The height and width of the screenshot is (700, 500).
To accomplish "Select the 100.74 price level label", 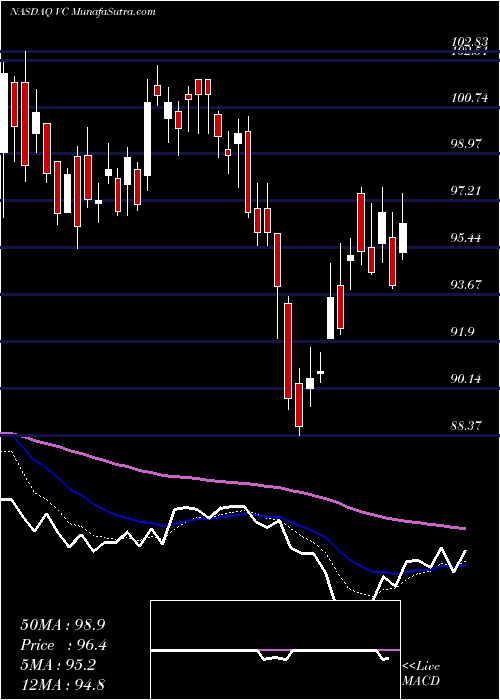I will click(x=470, y=98).
